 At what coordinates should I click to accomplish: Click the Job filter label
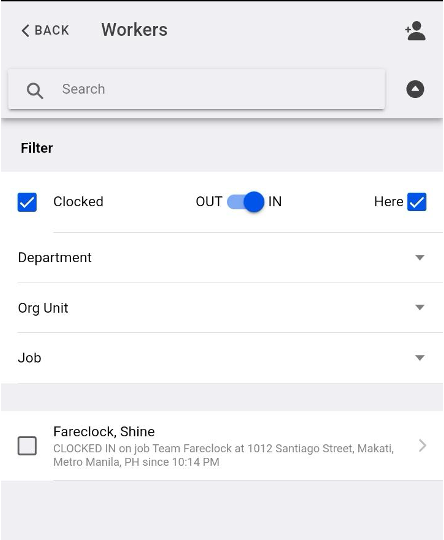(x=30, y=358)
